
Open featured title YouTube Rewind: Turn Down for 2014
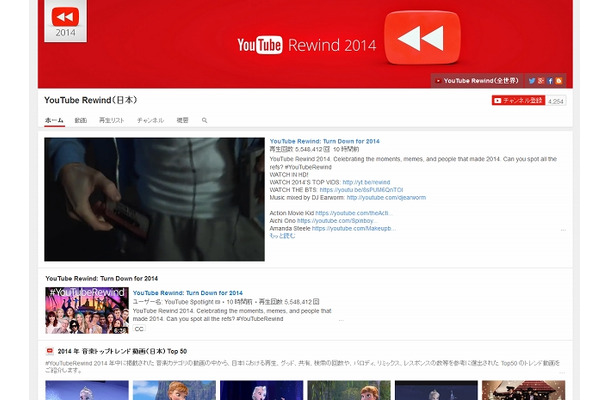(324, 141)
